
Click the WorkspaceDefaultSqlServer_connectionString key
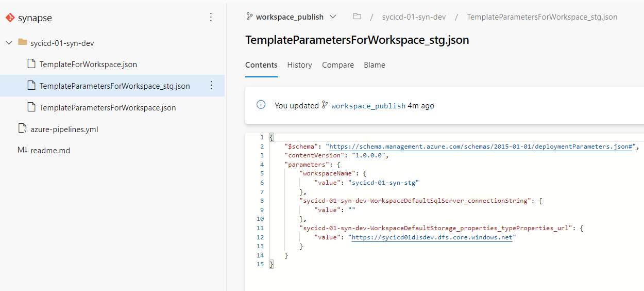[x=415, y=201]
